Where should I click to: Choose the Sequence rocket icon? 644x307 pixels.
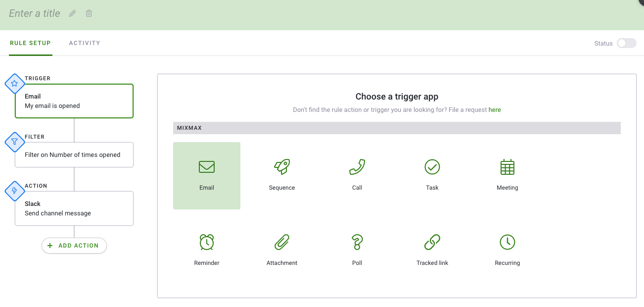point(282,167)
